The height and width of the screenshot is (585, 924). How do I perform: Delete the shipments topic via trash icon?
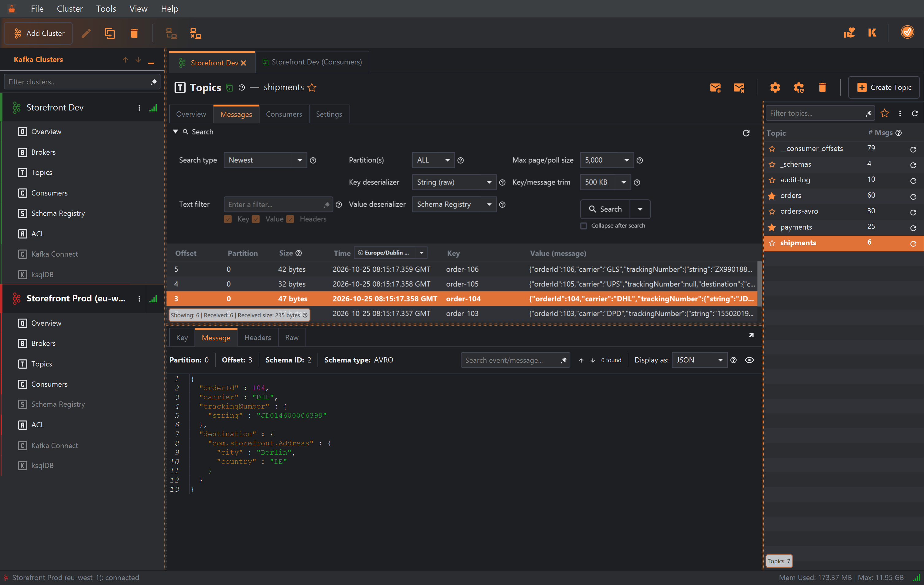tap(822, 87)
